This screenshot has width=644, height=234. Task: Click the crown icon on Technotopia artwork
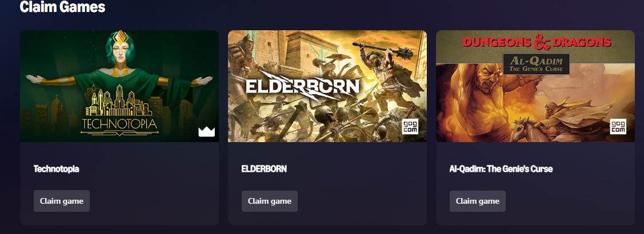click(x=207, y=131)
